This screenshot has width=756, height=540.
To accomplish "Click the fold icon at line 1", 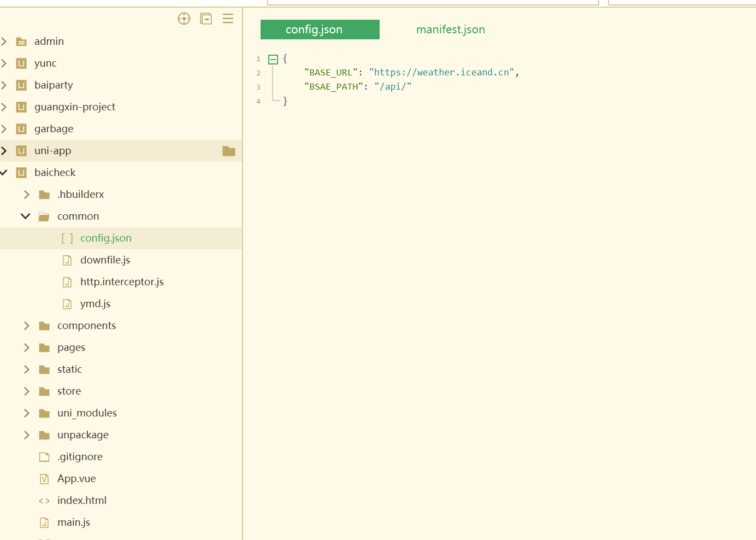I will click(273, 59).
